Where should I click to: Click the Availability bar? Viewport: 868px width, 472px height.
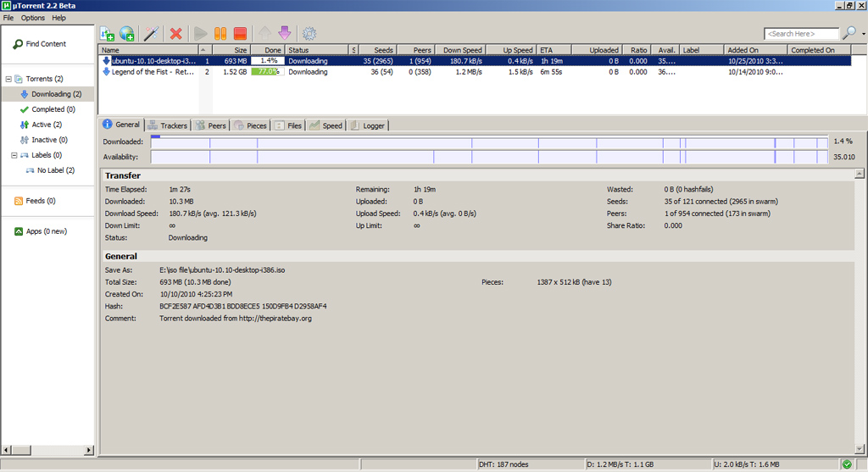click(x=489, y=157)
